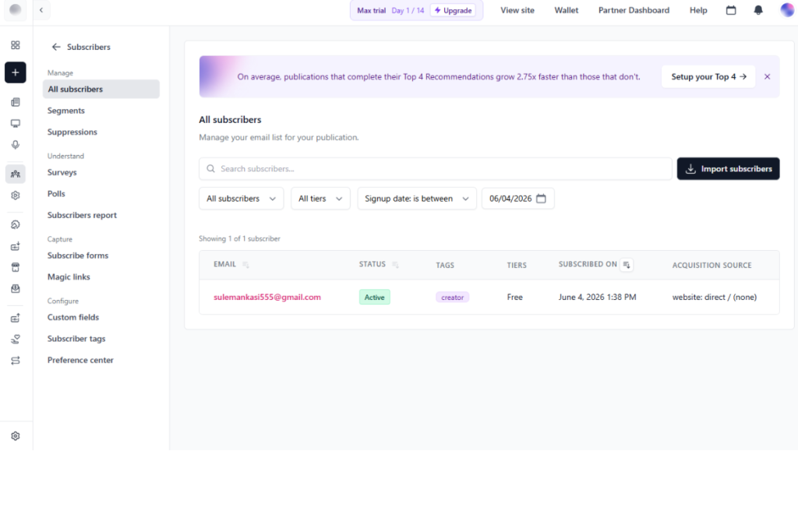The height and width of the screenshot is (532, 798).
Task: Open Magic links
Action: (x=69, y=277)
